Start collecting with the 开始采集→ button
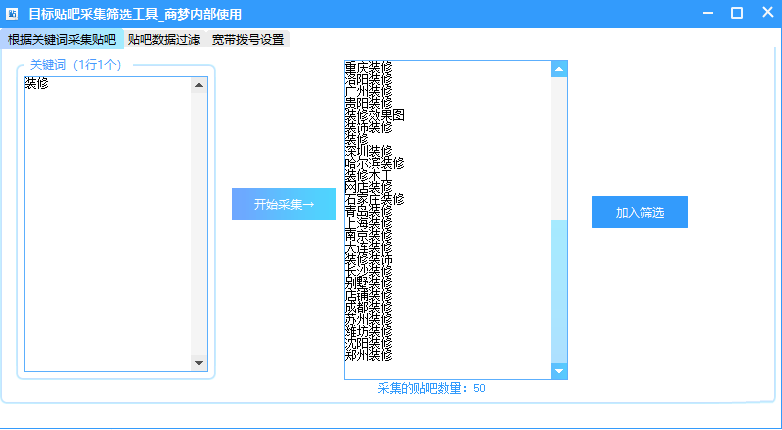The image size is (782, 430). pos(284,204)
